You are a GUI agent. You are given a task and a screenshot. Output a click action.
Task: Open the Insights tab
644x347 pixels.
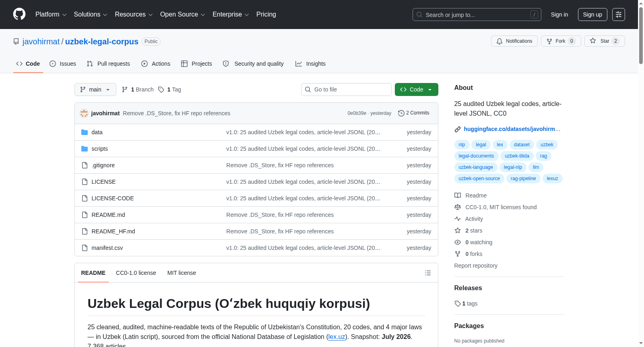pos(310,64)
